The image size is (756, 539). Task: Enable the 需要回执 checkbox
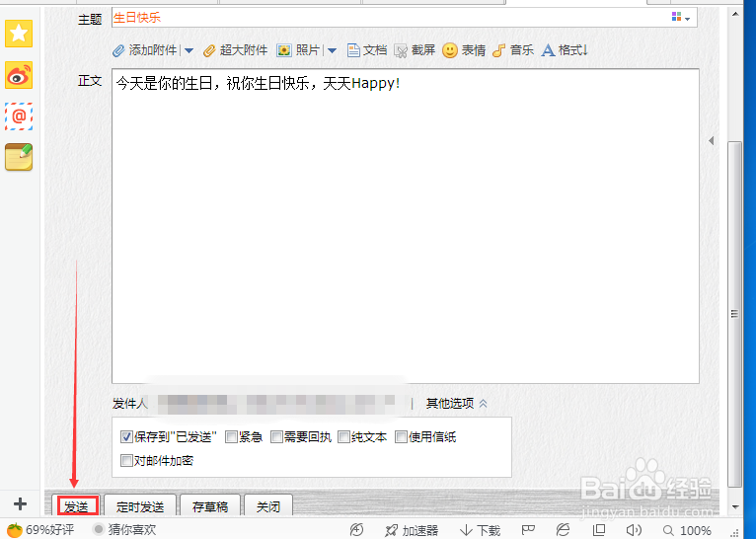[x=276, y=437]
